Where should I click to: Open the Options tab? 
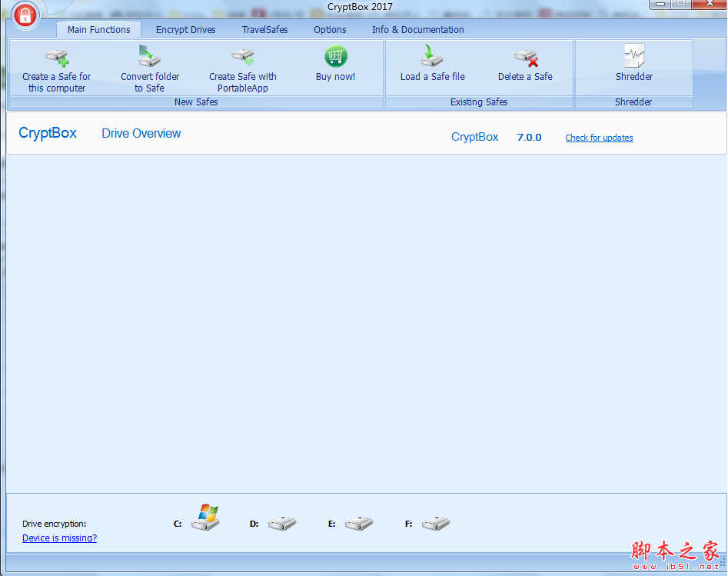click(330, 30)
